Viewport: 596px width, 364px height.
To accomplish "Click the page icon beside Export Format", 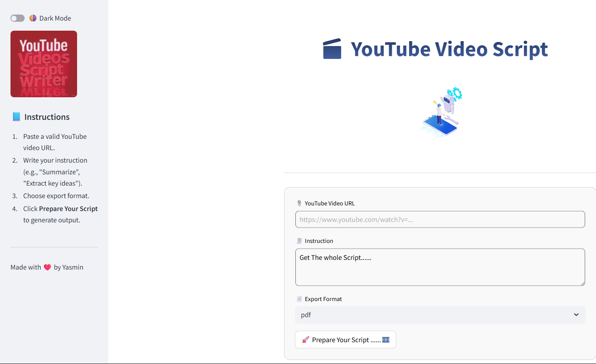I will [299, 299].
